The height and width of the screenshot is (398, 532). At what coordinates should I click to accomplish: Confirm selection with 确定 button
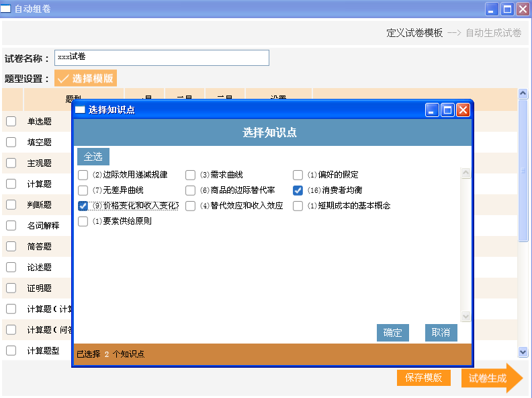[392, 333]
